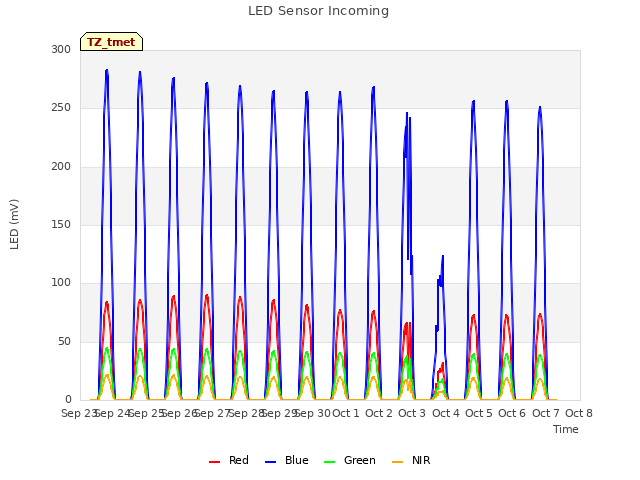
Task: Click the Time x-axis title
Action: 566,429
